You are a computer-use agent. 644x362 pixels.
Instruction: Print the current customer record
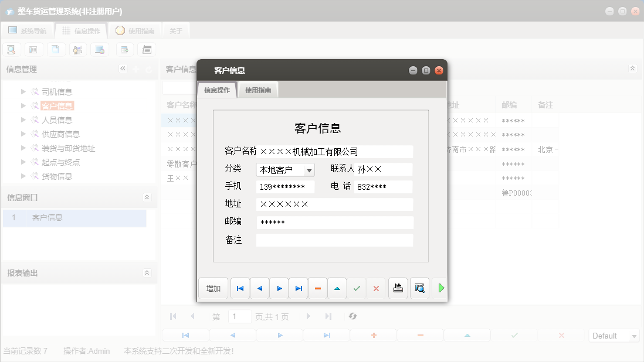coord(398,288)
